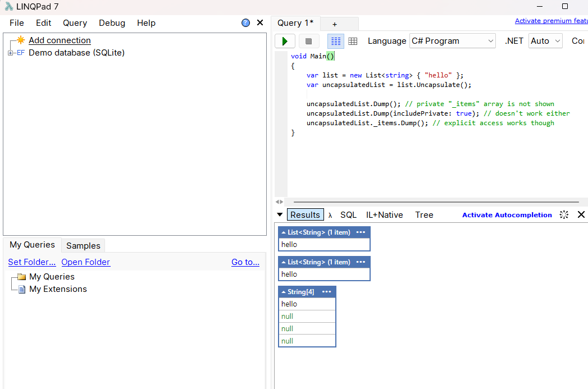Viewport: 588px width, 389px height.
Task: Collapse the first List<String> (1 item) result
Action: click(x=284, y=232)
